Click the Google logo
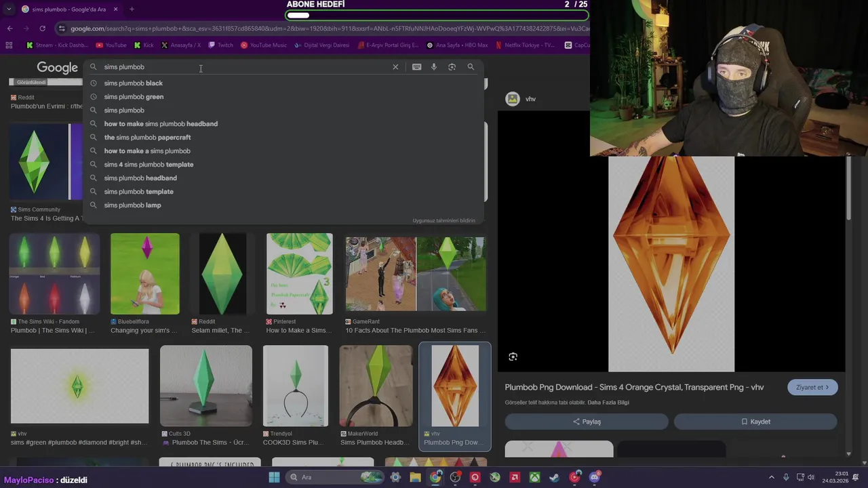 (57, 68)
